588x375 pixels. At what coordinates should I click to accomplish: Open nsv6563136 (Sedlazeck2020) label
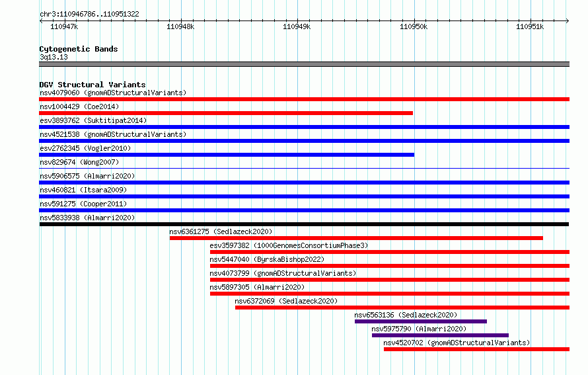406,315
